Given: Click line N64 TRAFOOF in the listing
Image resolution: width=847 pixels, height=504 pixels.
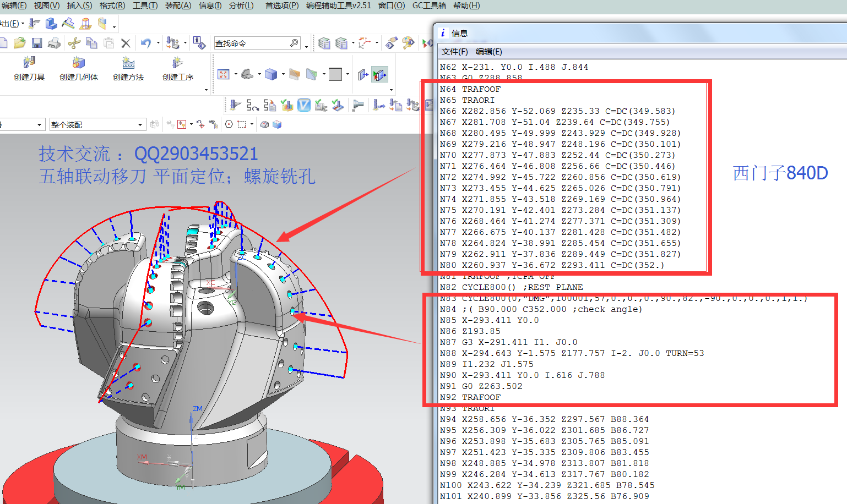Looking at the screenshot, I should 470,89.
